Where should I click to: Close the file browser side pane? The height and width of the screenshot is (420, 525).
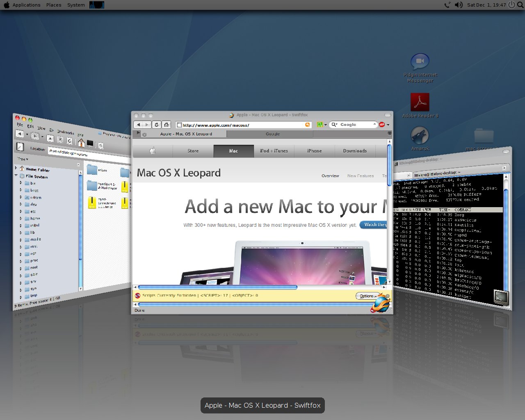tap(78, 164)
